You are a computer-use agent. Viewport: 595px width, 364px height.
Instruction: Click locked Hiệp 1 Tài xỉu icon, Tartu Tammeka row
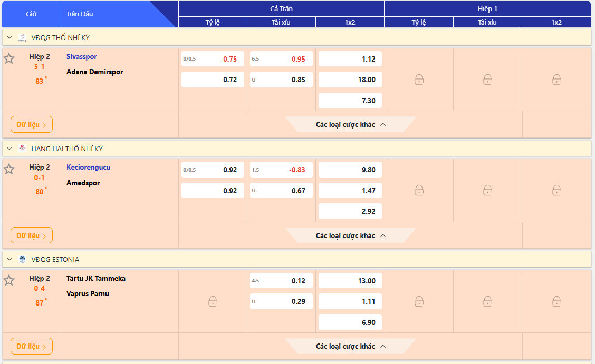point(487,301)
